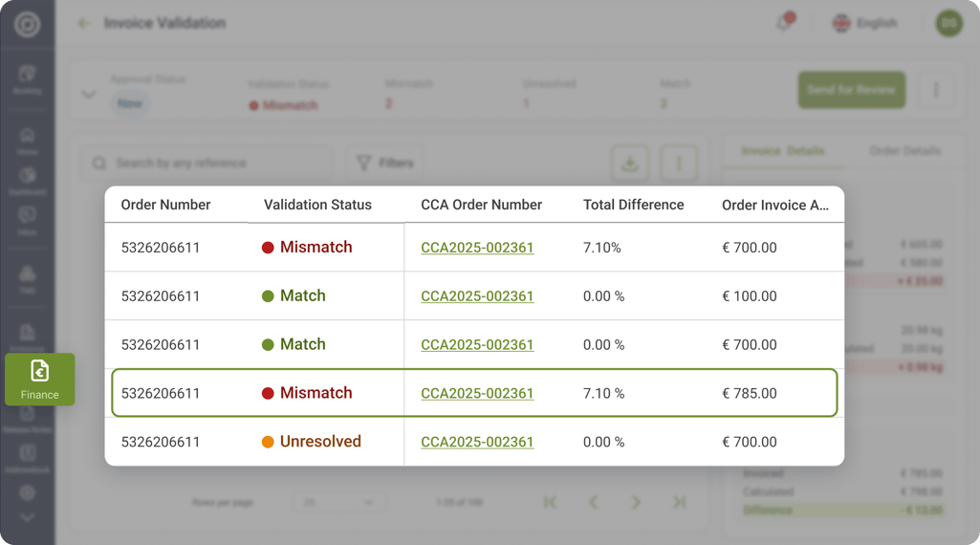Open the user avatar menu
980x545 pixels.
pos(948,23)
